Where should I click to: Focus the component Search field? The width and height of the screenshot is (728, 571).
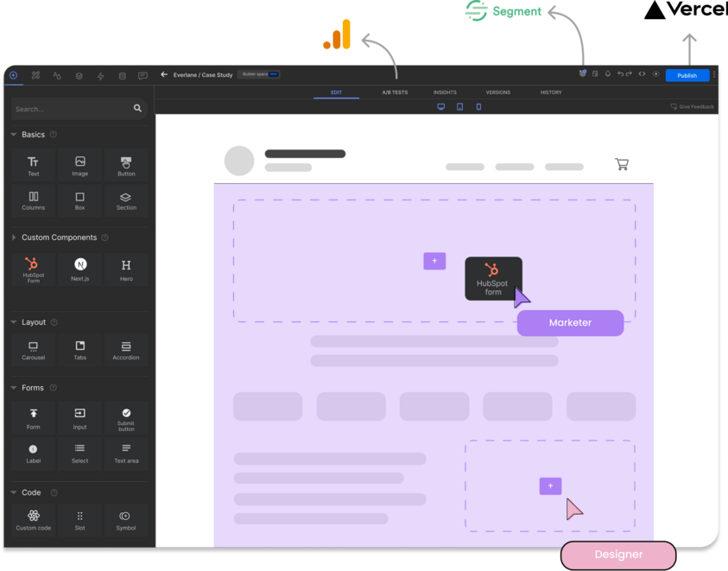click(x=79, y=109)
